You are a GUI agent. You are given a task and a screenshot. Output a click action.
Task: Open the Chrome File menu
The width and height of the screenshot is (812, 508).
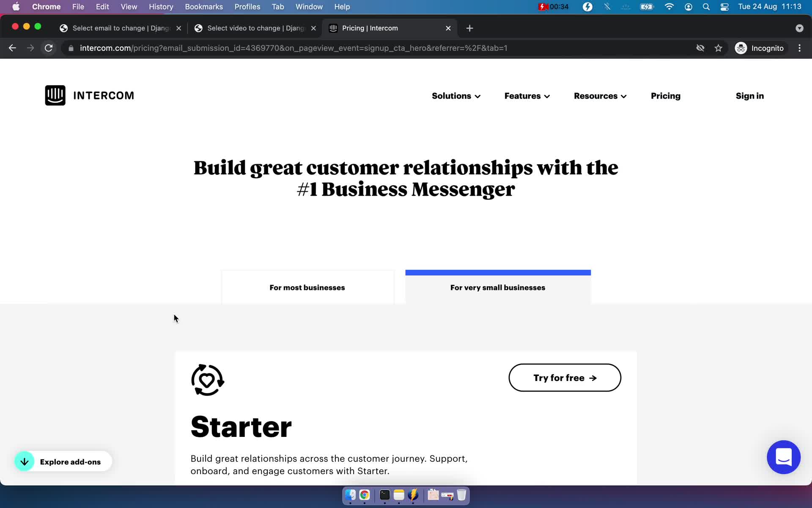tap(78, 7)
